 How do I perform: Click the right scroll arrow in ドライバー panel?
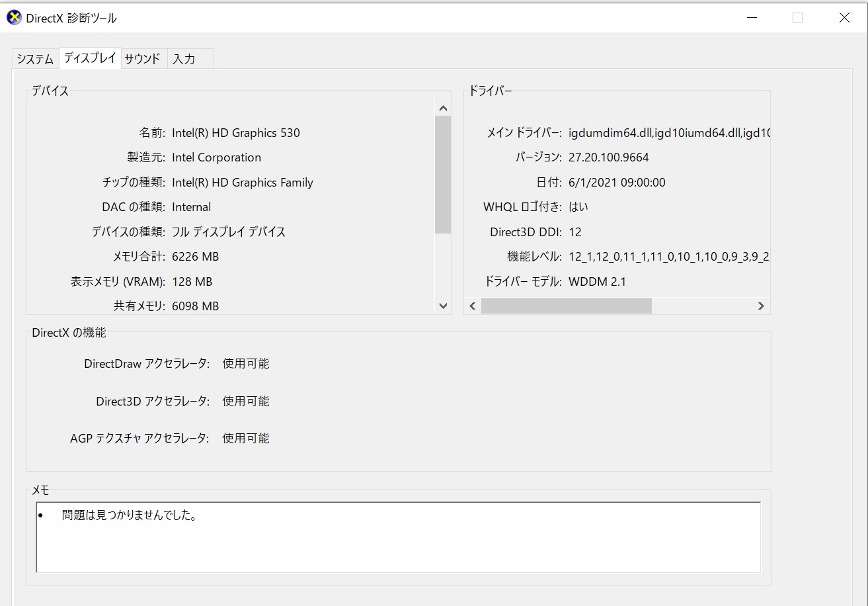pos(762,306)
